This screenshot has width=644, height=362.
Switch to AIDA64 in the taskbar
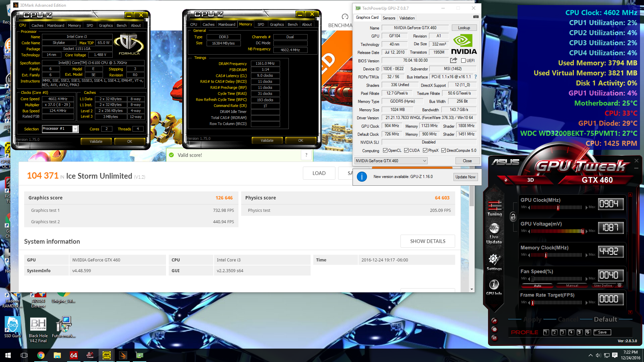73,355
